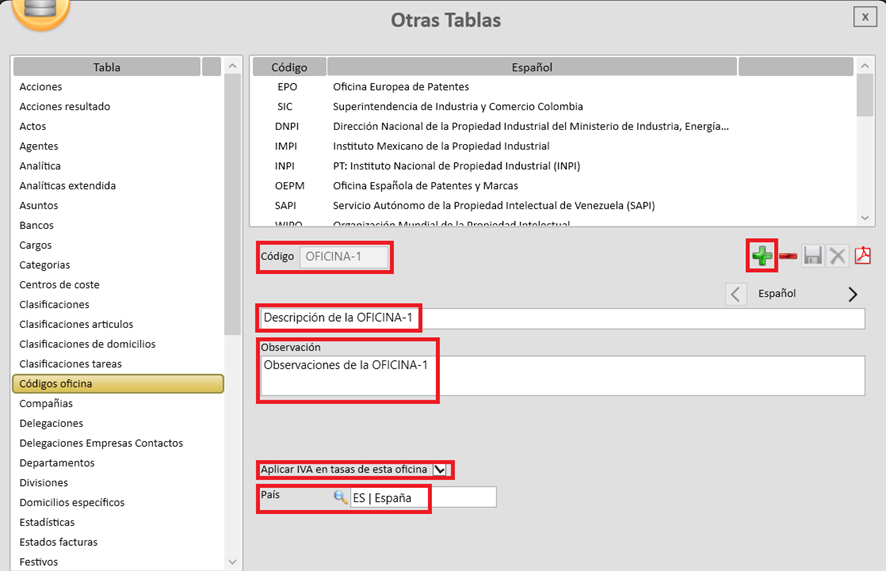Click the green plus add record icon

tap(763, 257)
